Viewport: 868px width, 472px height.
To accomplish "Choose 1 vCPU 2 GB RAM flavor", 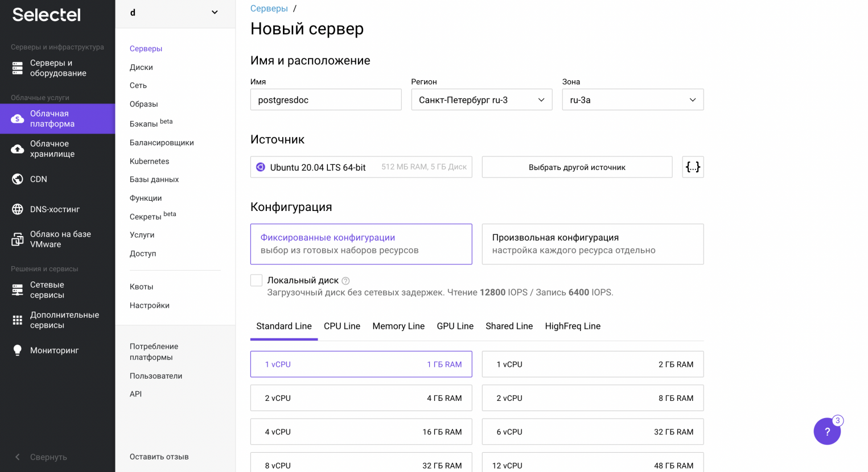I will pyautogui.click(x=593, y=364).
